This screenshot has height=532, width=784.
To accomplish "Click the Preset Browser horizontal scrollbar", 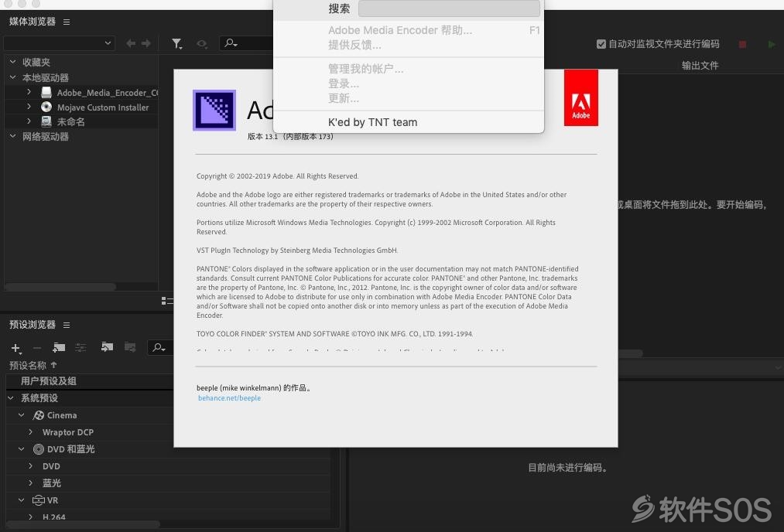I will coord(83,524).
